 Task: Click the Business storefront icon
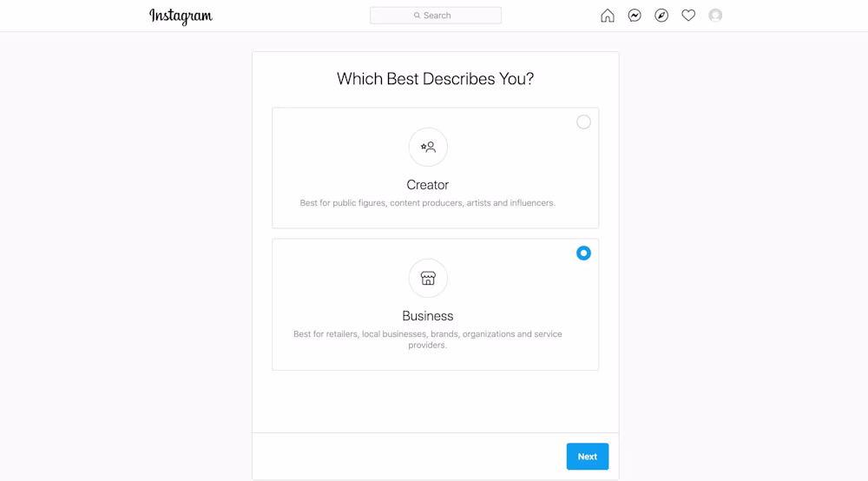tap(428, 278)
